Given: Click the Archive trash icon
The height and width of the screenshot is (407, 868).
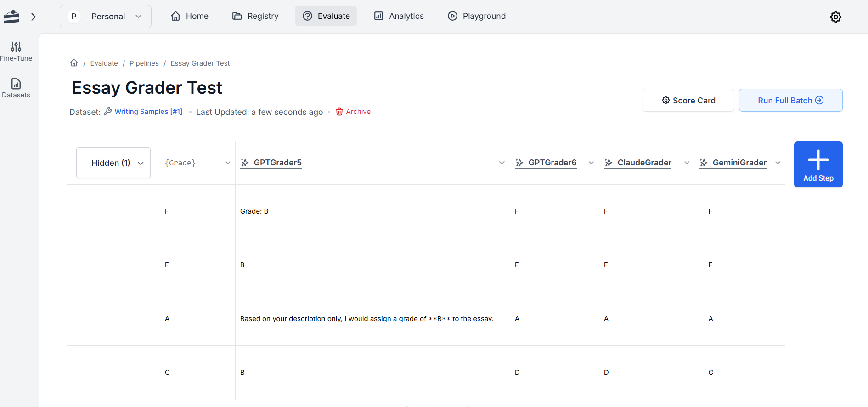Looking at the screenshot, I should tap(339, 112).
